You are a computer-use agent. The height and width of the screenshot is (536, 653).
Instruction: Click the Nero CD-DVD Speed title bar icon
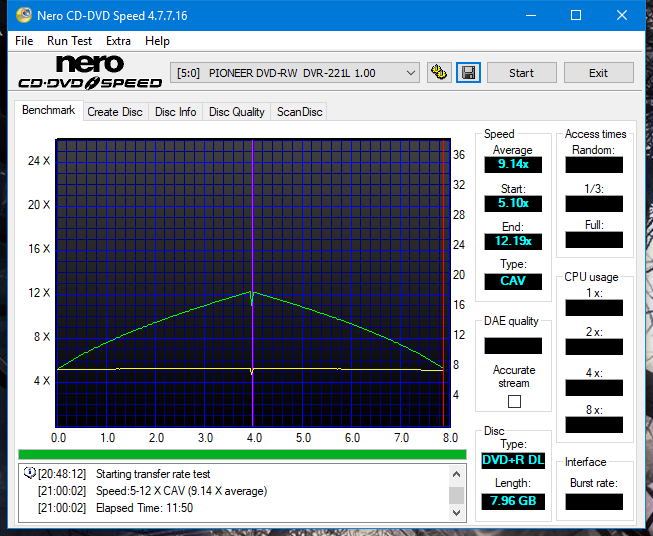click(x=24, y=15)
